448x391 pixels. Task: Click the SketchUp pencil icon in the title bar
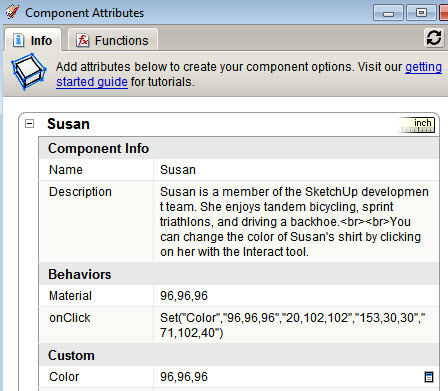coord(13,12)
